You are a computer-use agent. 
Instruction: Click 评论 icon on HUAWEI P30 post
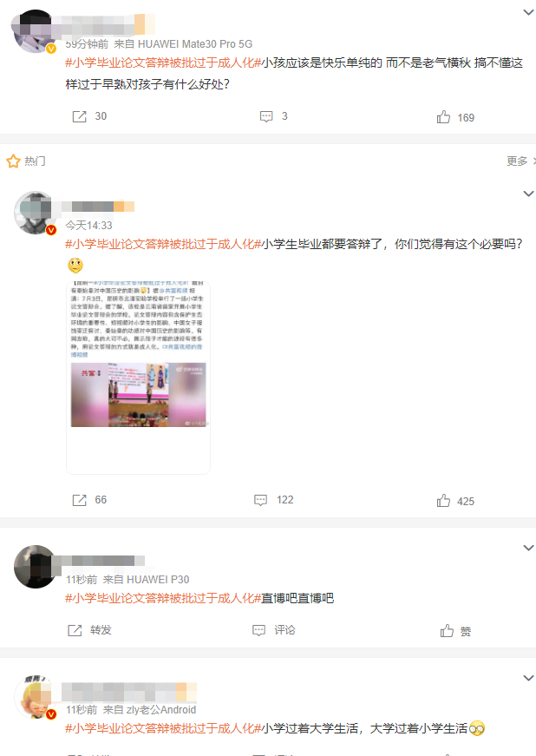click(x=259, y=630)
